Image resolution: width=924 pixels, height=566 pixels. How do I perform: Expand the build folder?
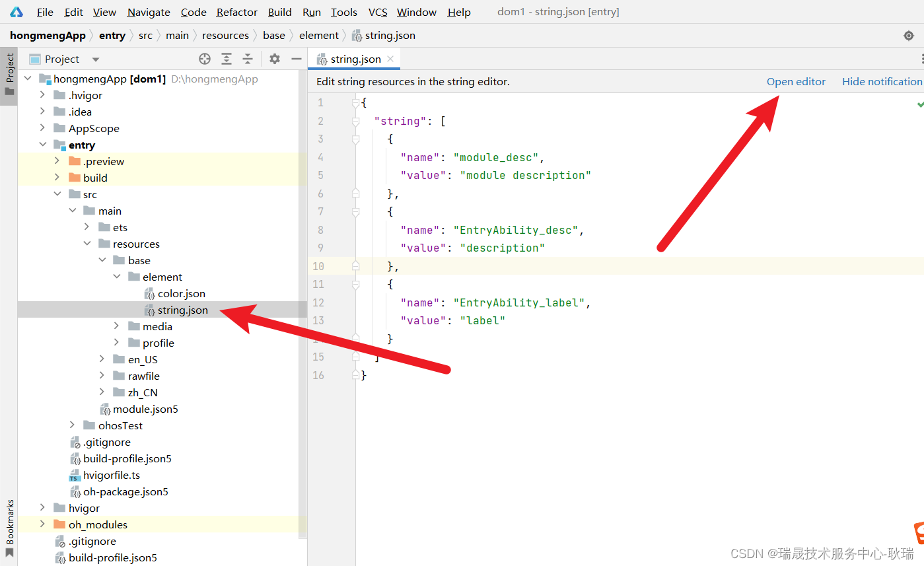pos(57,178)
